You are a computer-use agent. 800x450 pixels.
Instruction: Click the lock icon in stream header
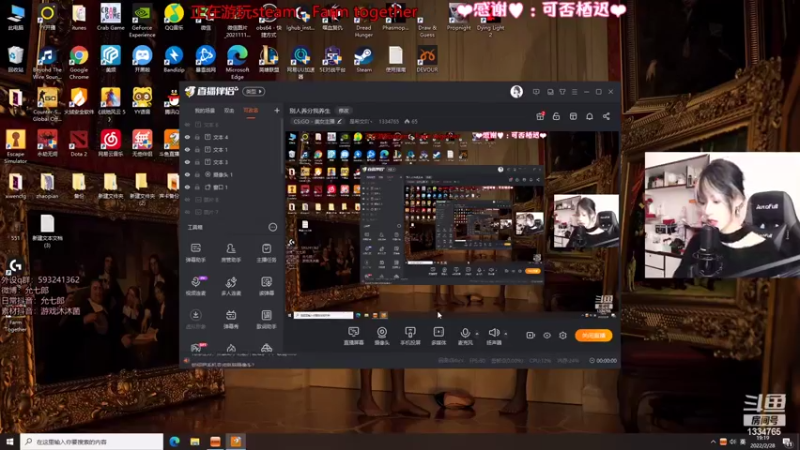click(556, 116)
